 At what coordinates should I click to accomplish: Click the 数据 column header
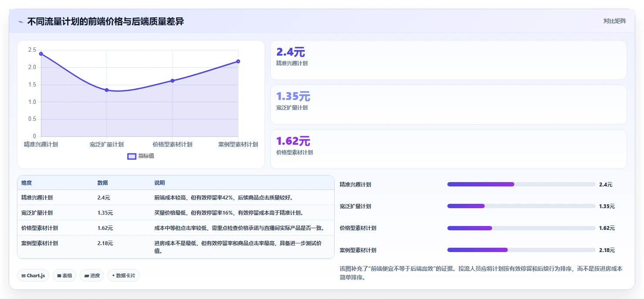(103, 183)
